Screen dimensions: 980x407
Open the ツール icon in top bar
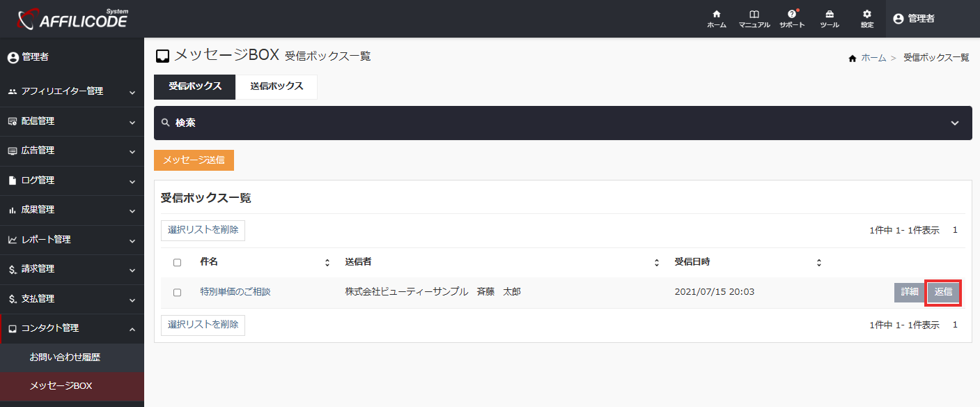point(829,19)
